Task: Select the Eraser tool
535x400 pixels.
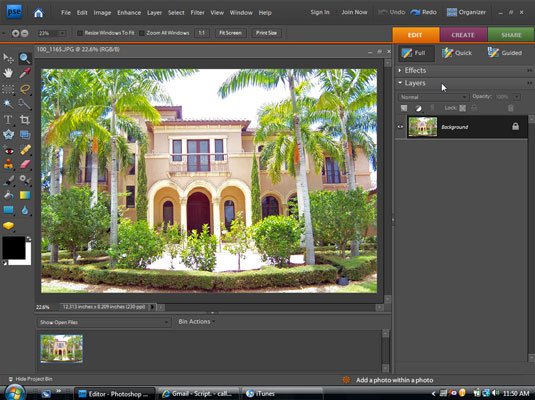Action: (x=25, y=165)
